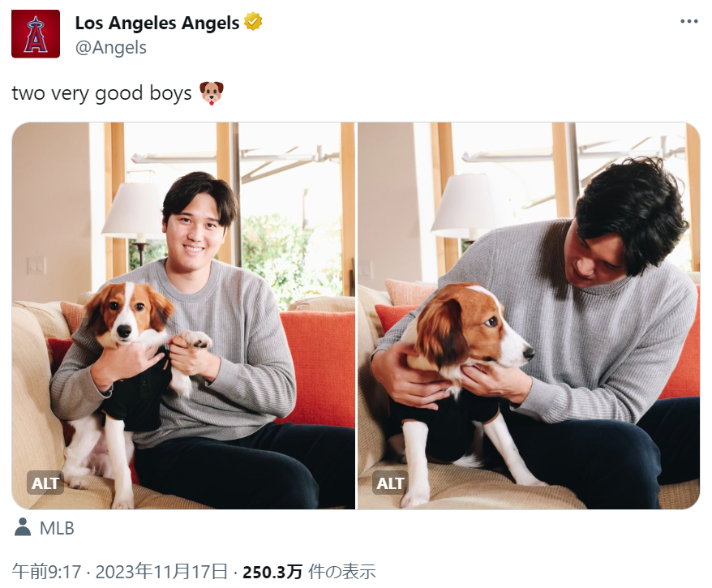Open right photo of man looking at dog
712x588 pixels.
tap(529, 315)
